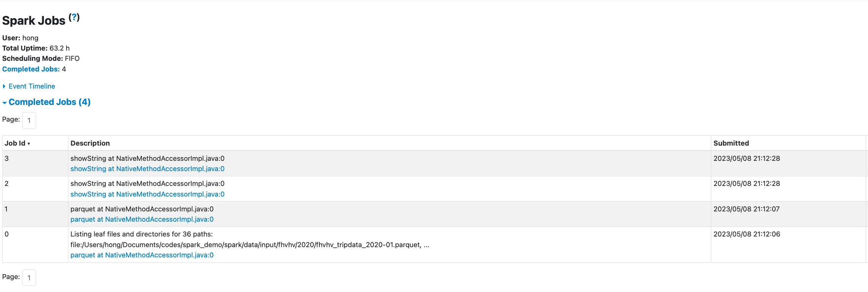The width and height of the screenshot is (868, 292).
Task: Click the Submitted column header
Action: 731,143
